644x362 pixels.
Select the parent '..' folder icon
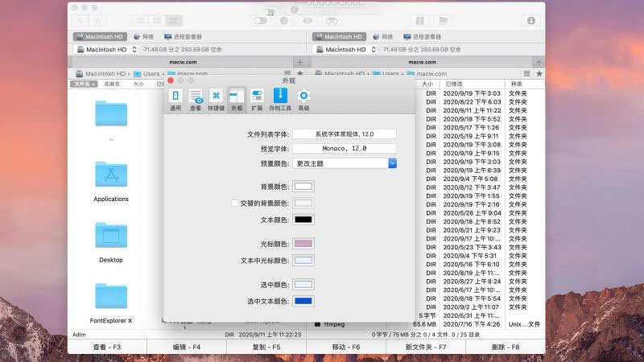pos(111,113)
